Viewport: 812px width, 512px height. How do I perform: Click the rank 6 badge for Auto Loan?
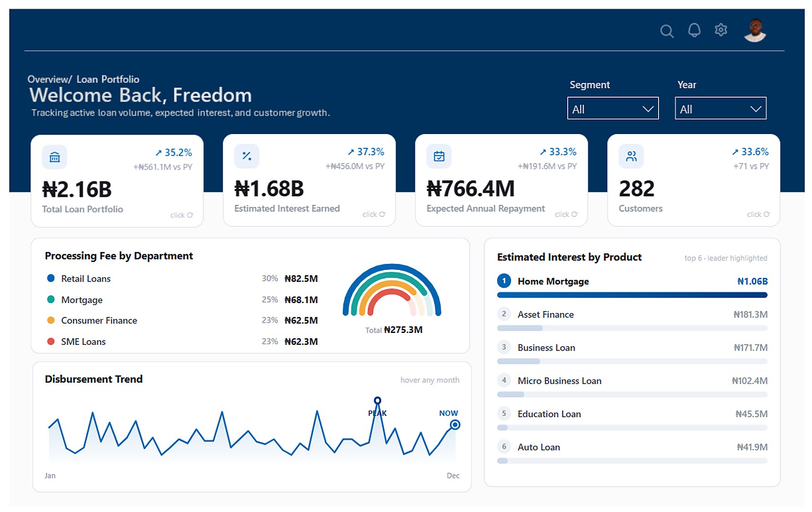[x=504, y=447]
